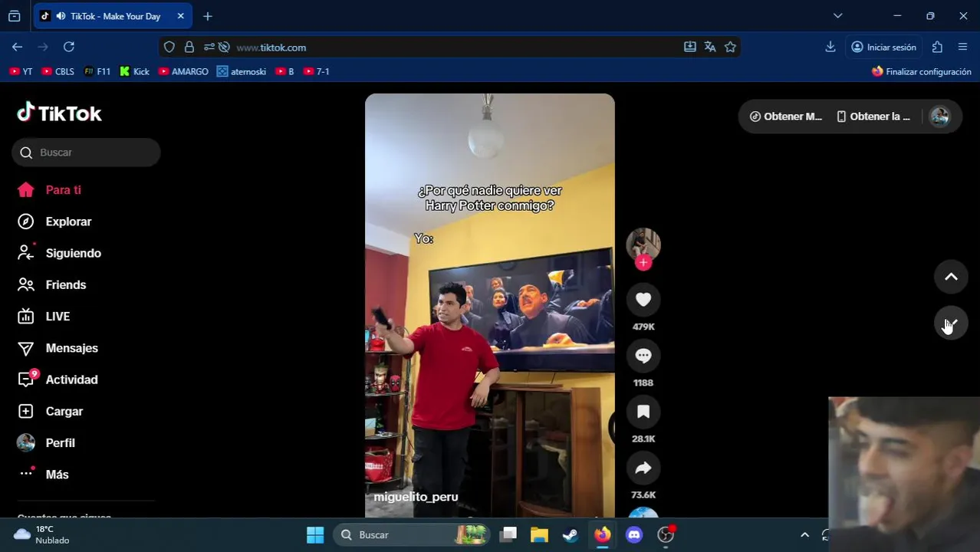Close the TikTok tab

point(180,16)
